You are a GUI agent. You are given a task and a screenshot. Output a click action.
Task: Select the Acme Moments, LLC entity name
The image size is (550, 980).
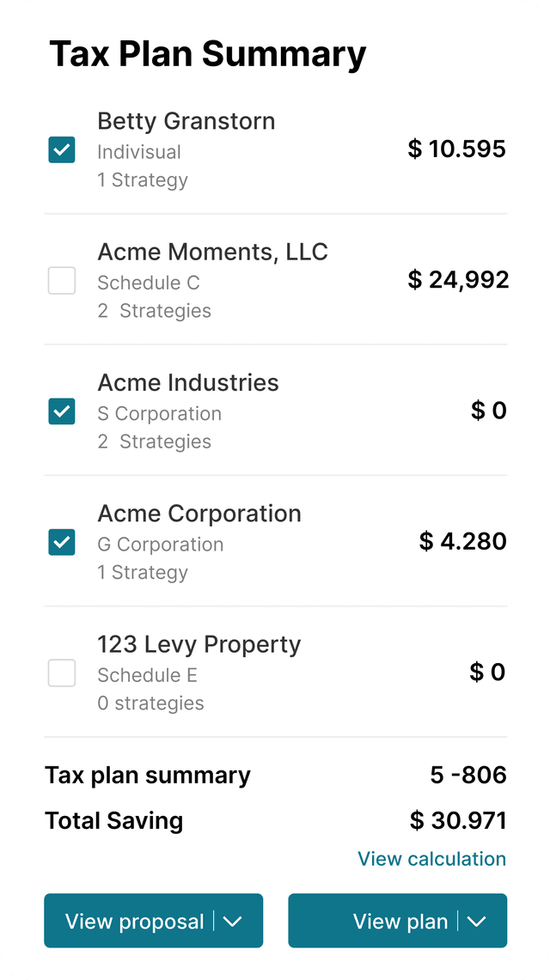(x=212, y=252)
